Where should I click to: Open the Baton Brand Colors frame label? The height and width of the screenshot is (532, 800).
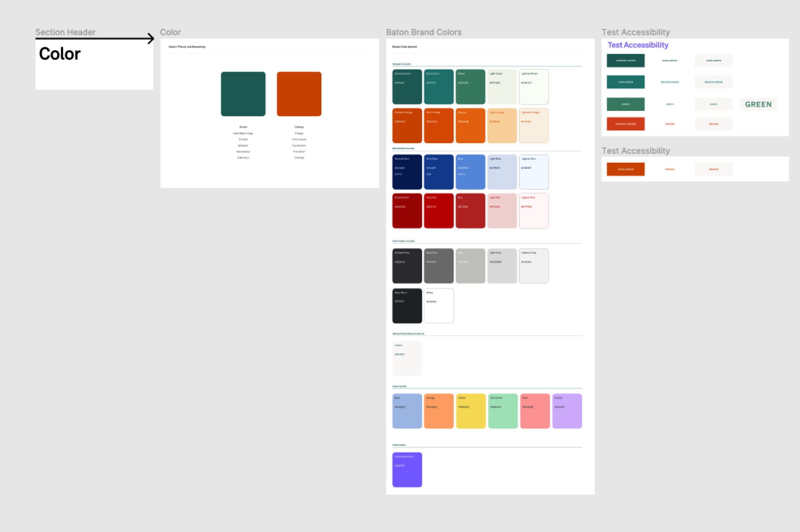[x=424, y=32]
